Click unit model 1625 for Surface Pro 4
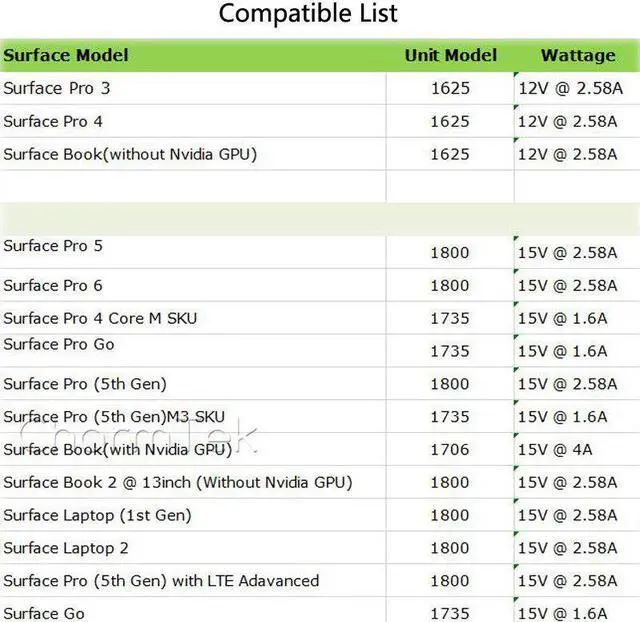This screenshot has height=622, width=640. (450, 121)
